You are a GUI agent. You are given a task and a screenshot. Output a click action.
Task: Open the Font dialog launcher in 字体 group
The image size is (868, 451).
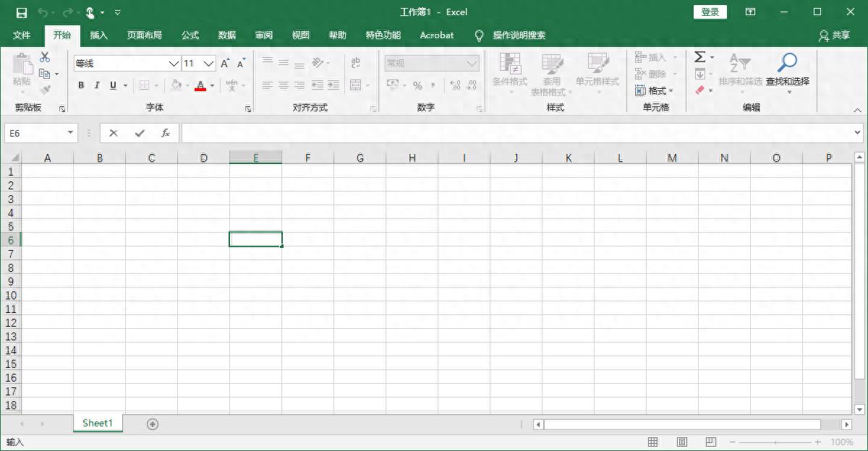[248, 109]
